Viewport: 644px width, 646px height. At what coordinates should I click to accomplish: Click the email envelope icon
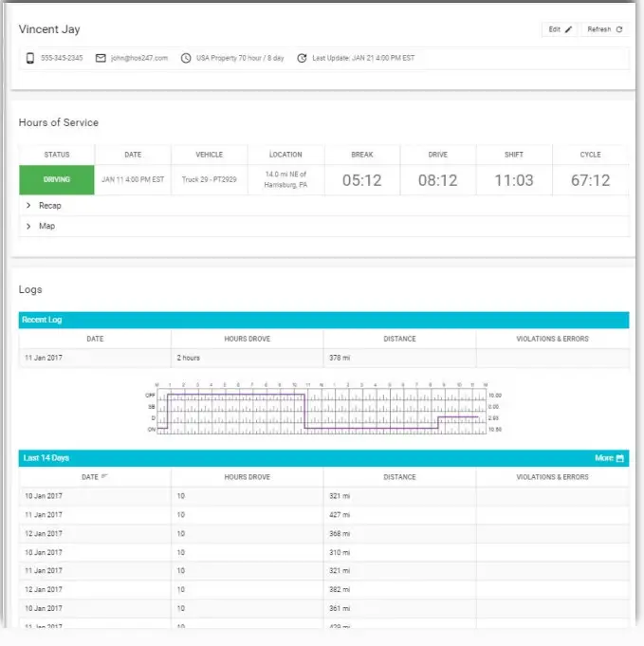[101, 58]
